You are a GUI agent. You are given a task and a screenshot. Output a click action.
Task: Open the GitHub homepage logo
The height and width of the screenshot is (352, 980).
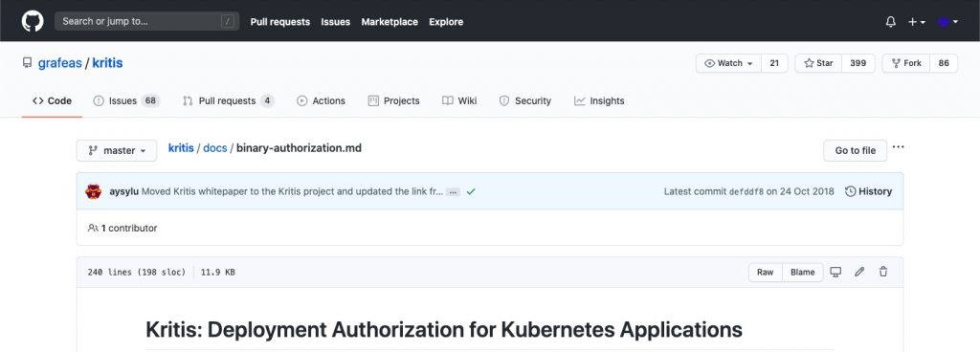(33, 21)
